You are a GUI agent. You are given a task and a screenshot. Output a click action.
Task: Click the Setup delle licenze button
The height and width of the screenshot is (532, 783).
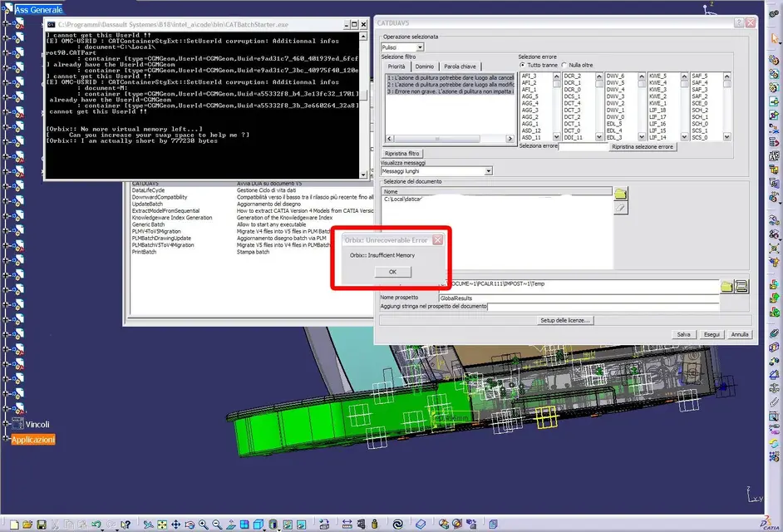(564, 320)
